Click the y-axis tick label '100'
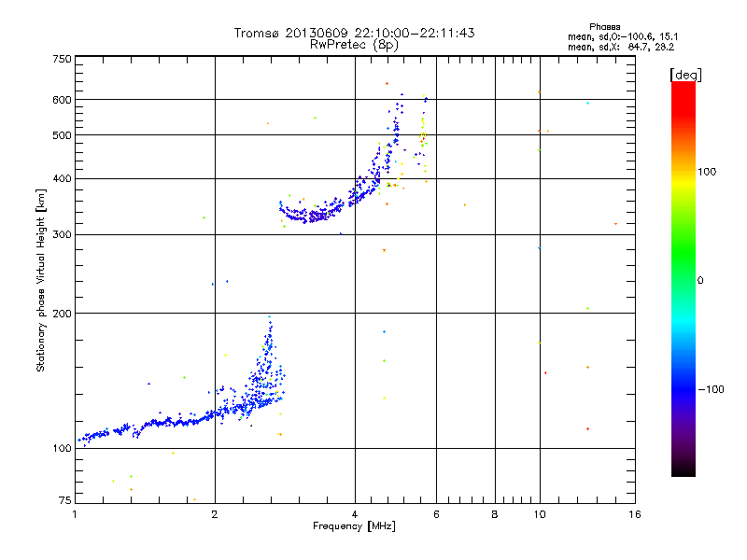 point(62,448)
